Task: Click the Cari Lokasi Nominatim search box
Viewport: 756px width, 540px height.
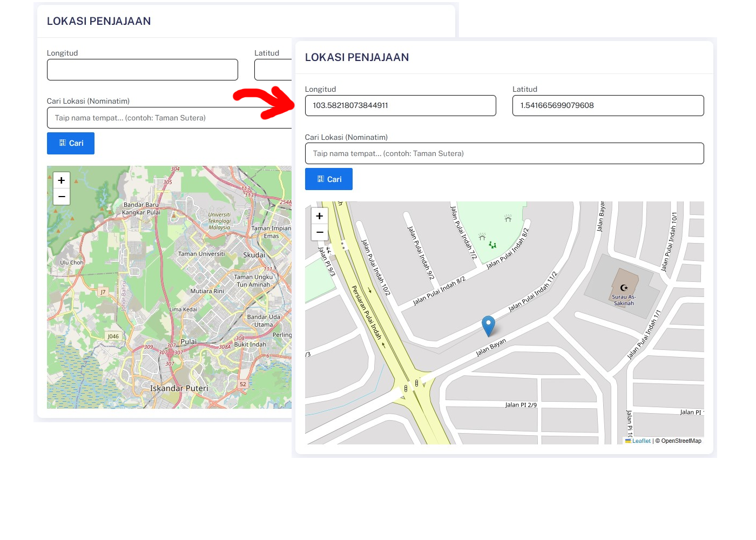Action: tap(504, 153)
